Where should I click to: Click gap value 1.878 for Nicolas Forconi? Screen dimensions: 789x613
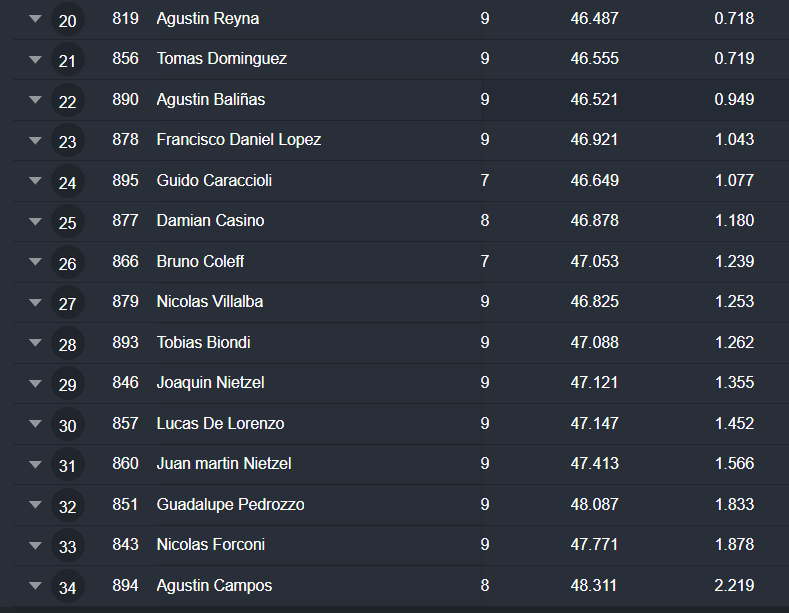[734, 544]
